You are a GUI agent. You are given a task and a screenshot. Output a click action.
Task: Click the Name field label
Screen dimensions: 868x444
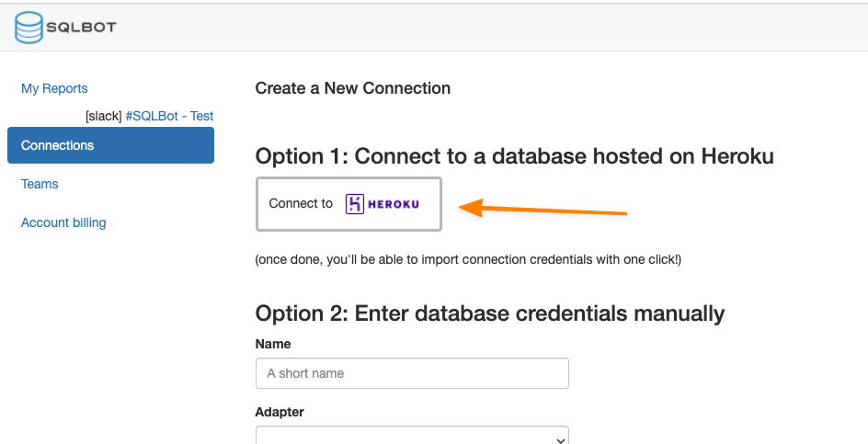tap(273, 344)
